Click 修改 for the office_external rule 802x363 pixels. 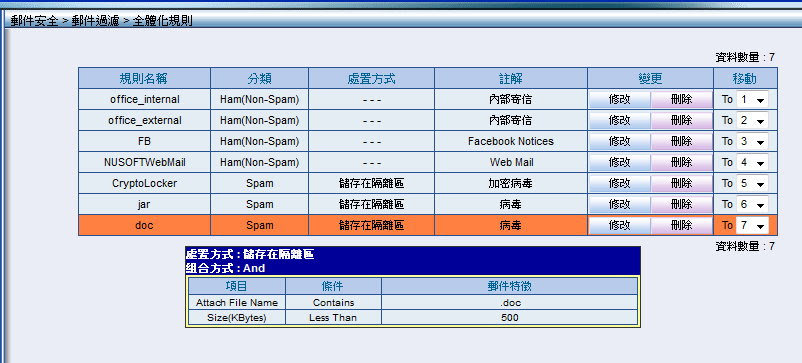coord(619,120)
